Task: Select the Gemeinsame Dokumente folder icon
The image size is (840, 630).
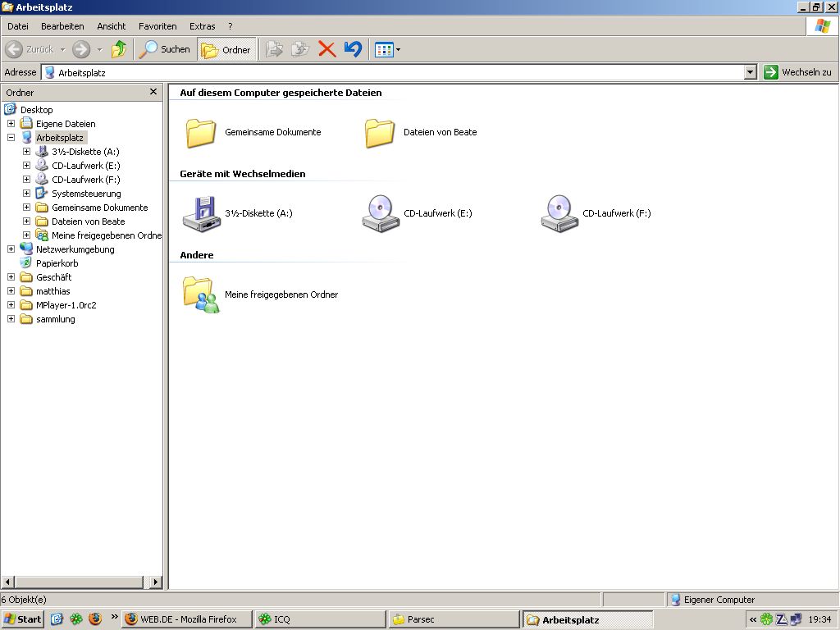Action: (x=201, y=132)
